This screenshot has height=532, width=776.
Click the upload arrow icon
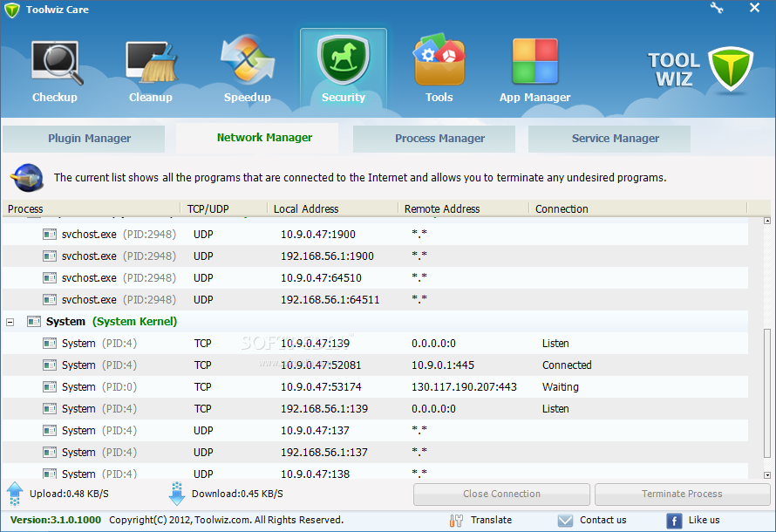[x=15, y=494]
